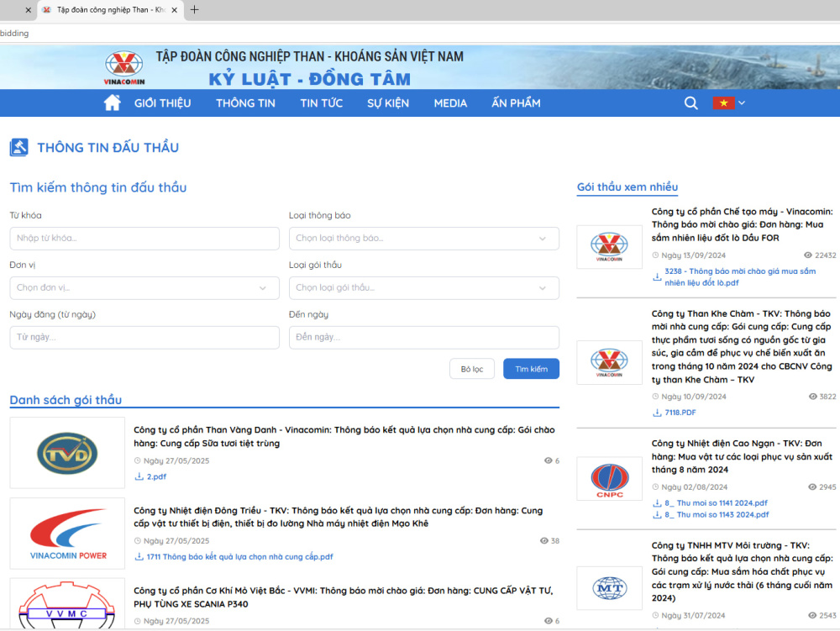Open the MEDIA menu
This screenshot has width=840, height=631.
[x=450, y=103]
